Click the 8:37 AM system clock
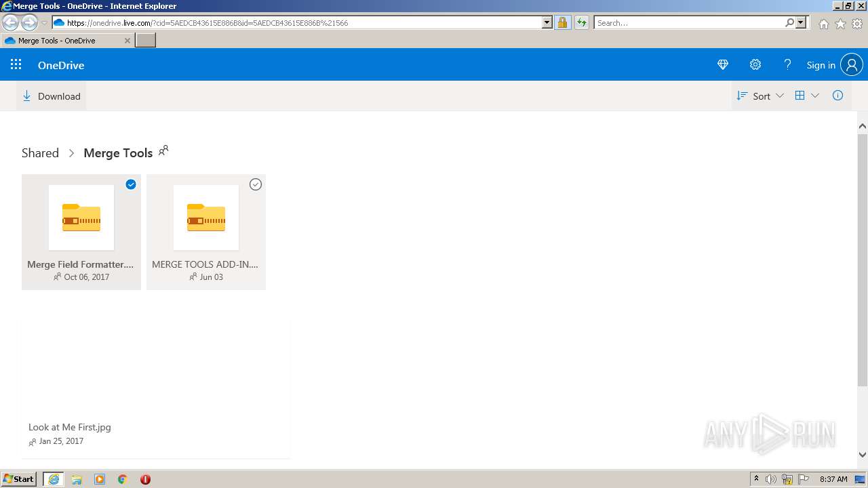The height and width of the screenshot is (488, 868). point(833,479)
